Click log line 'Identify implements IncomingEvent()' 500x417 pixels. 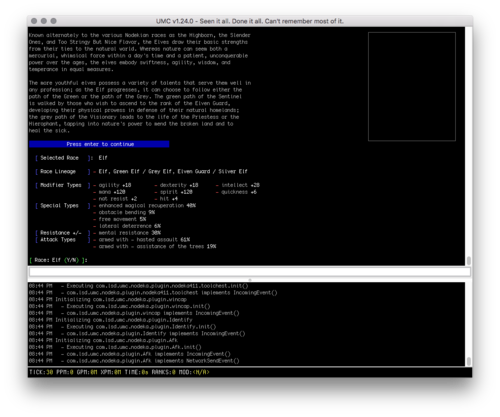137,333
